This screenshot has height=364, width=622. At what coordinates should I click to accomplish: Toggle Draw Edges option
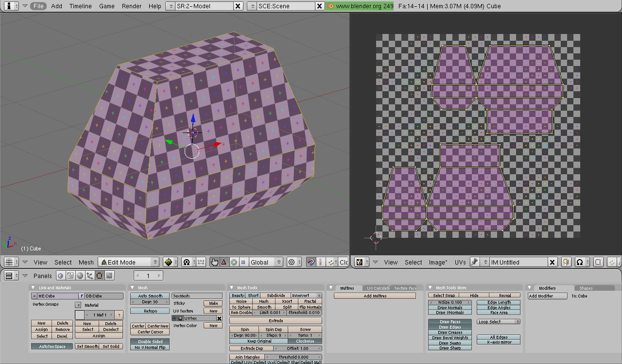[450, 327]
